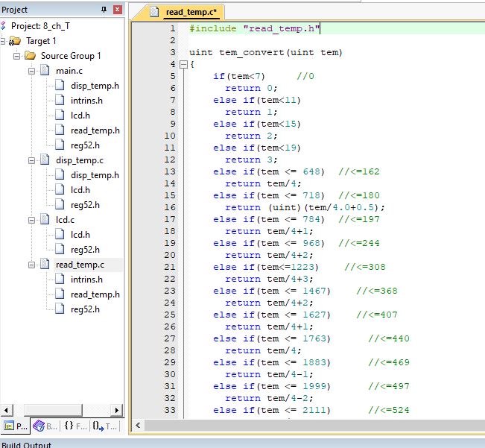This screenshot has height=448, width=485.
Task: Select the Target 1 folder node
Action: click(x=41, y=41)
